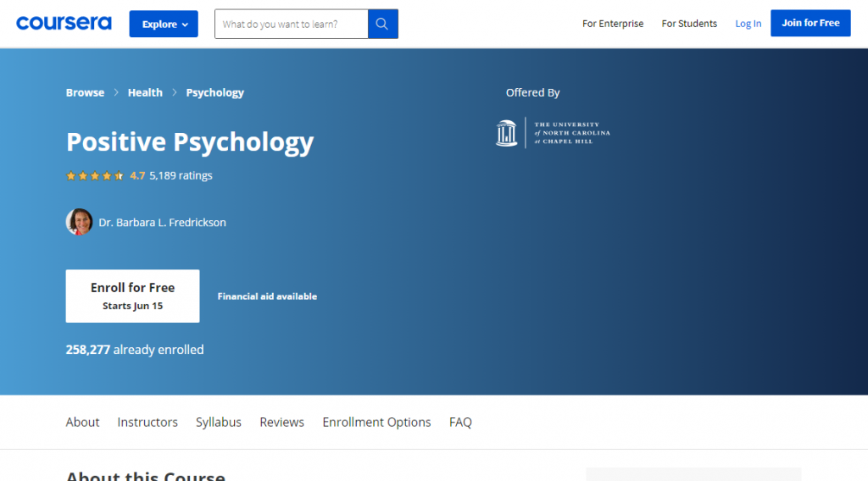
Task: Click the magnifying glass search button
Action: coord(382,25)
